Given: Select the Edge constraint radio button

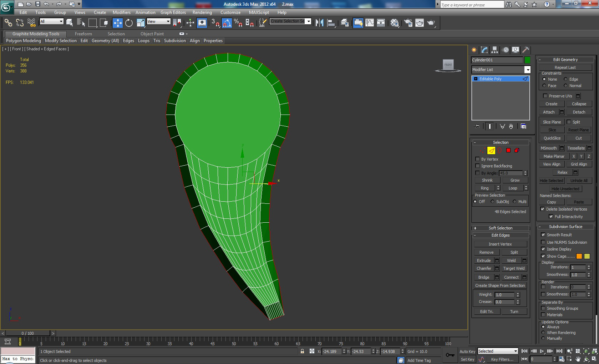Looking at the screenshot, I should [x=565, y=79].
